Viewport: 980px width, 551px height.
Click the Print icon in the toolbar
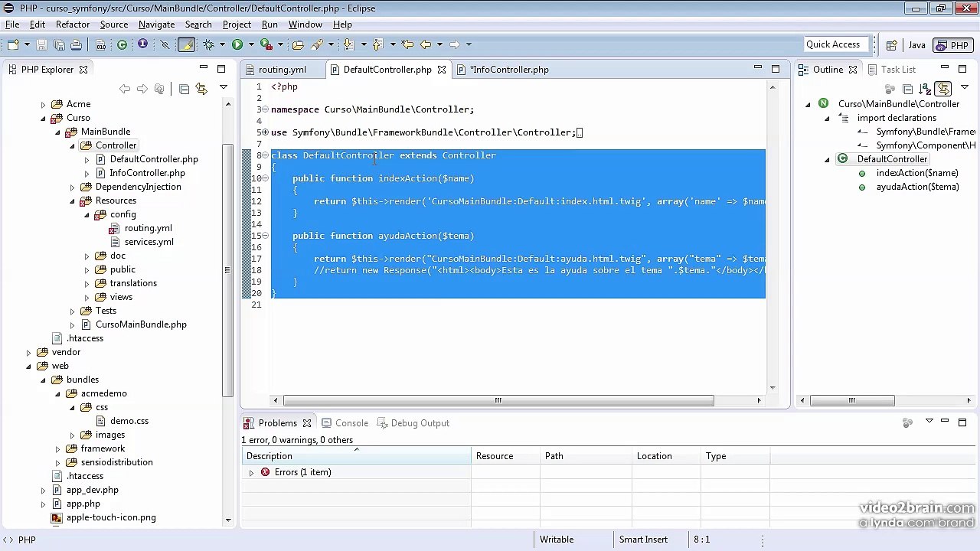tap(76, 44)
